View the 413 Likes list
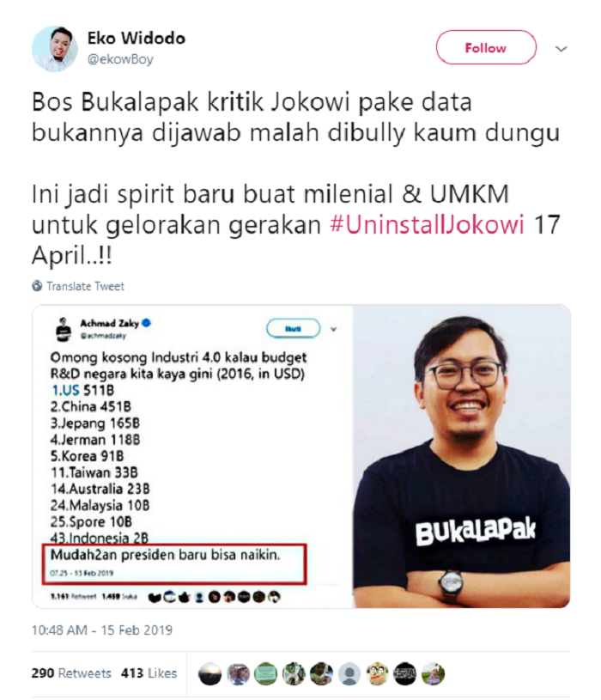 pos(149,673)
